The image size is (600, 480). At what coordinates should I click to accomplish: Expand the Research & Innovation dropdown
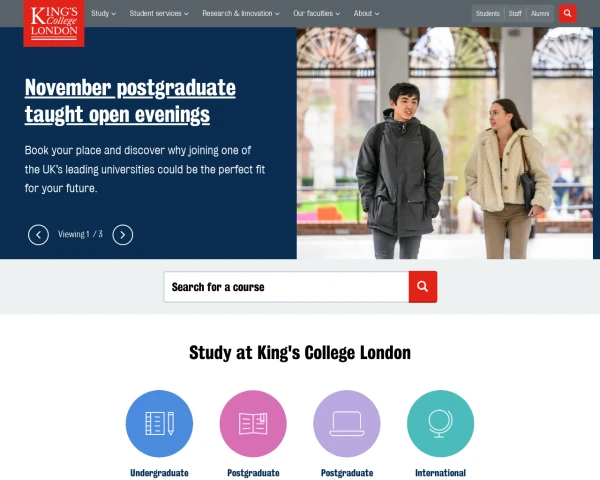click(241, 13)
